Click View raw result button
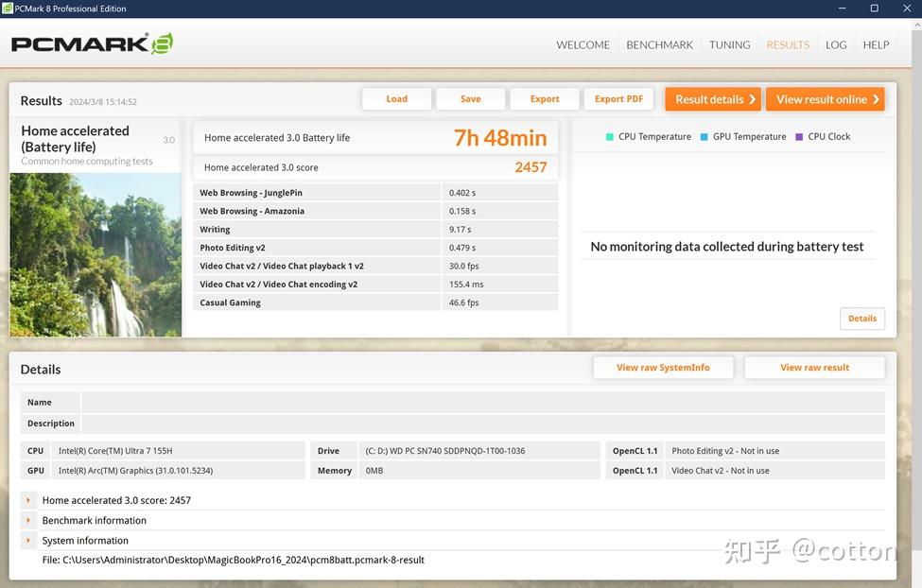The image size is (922, 588). [814, 368]
